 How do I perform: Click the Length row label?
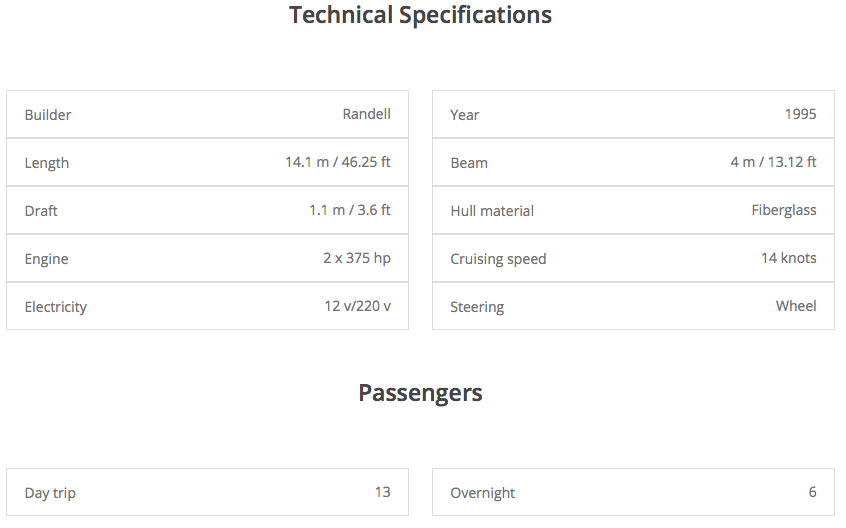click(47, 163)
